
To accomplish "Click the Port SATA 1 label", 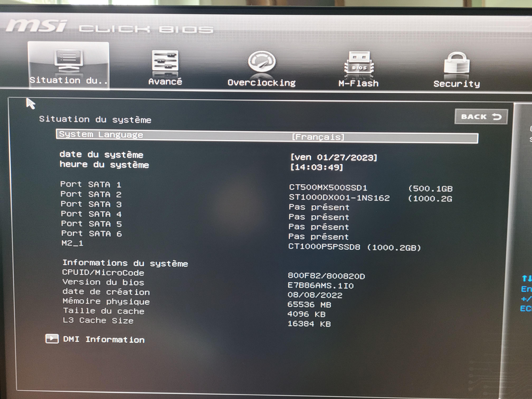I will point(91,184).
